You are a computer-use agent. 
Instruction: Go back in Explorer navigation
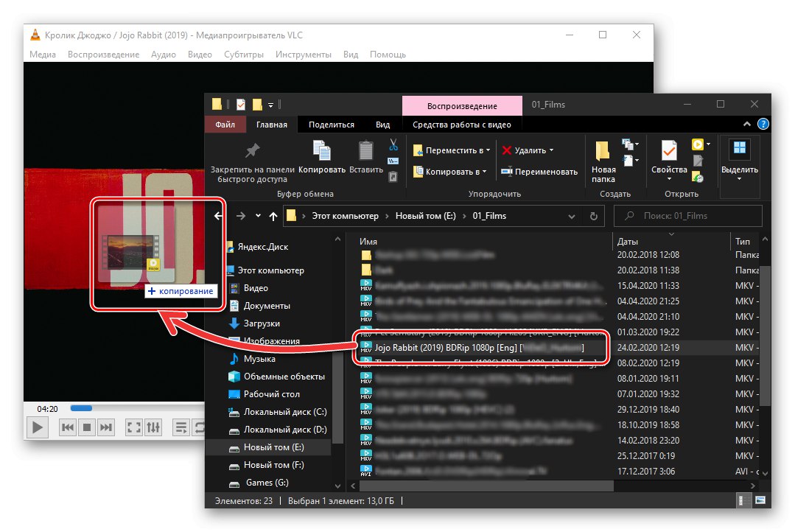click(x=219, y=216)
